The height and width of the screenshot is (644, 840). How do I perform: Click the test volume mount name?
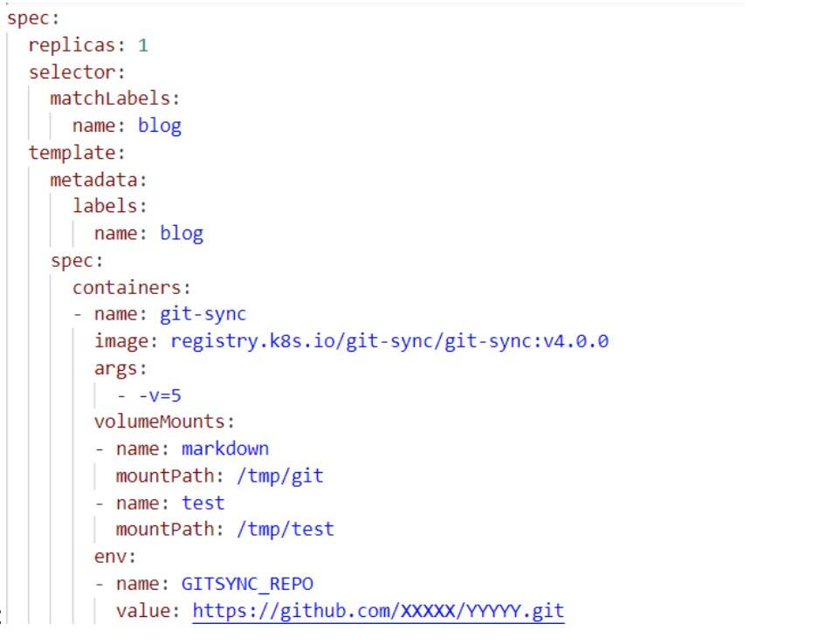(203, 503)
